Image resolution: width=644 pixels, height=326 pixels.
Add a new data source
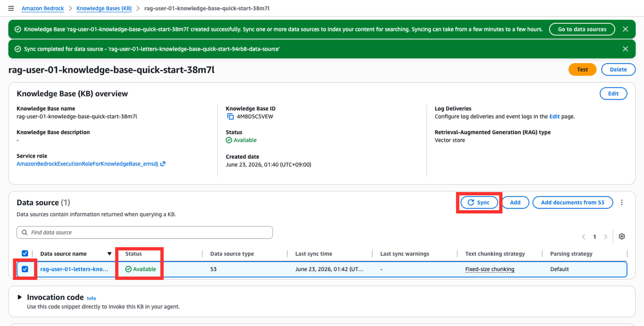[x=515, y=202]
